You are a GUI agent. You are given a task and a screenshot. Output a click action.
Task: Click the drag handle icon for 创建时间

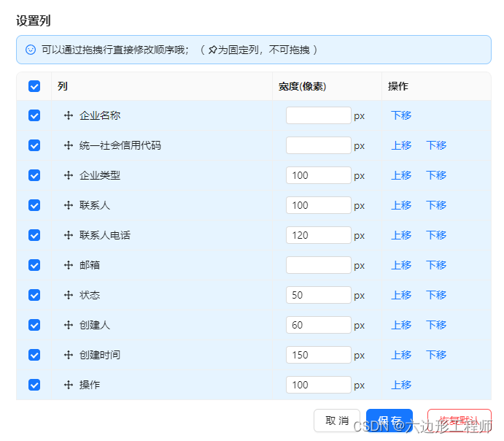coord(69,354)
